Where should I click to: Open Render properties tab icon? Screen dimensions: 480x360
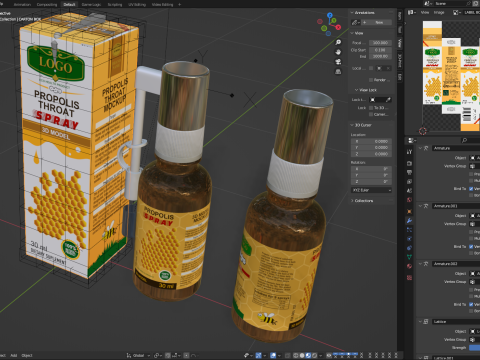pos(409,163)
